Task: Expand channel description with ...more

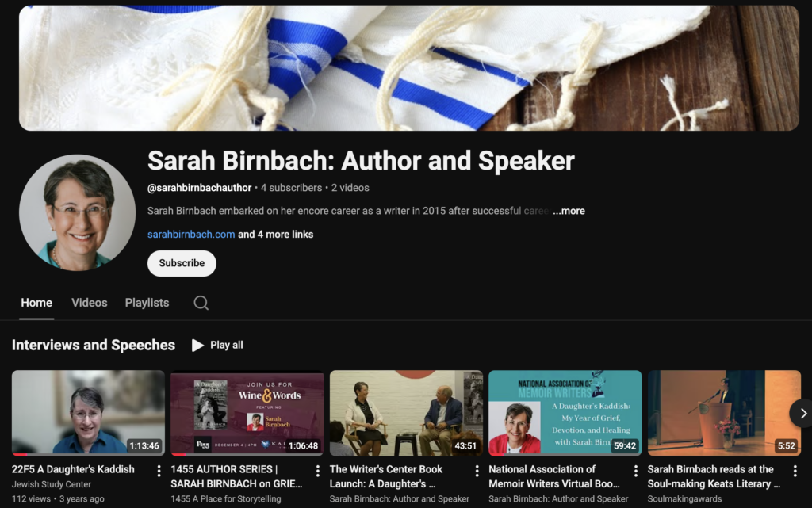Action: point(569,211)
